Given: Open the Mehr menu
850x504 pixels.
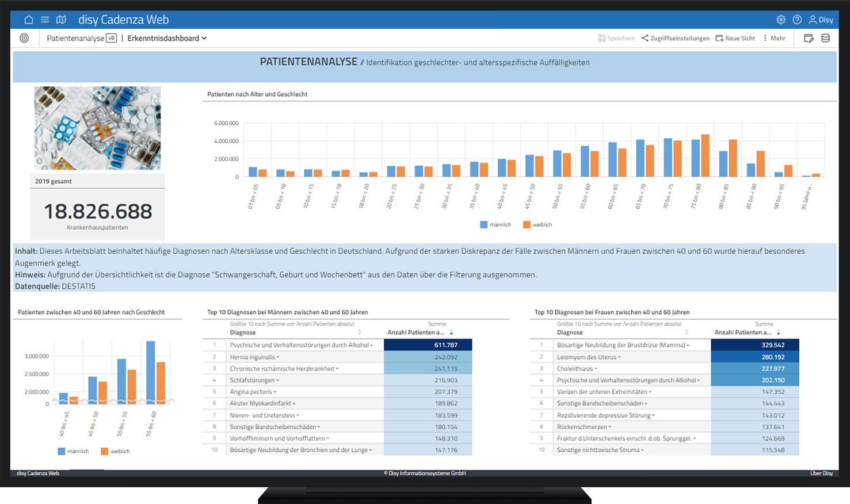Looking at the screenshot, I should 774,39.
